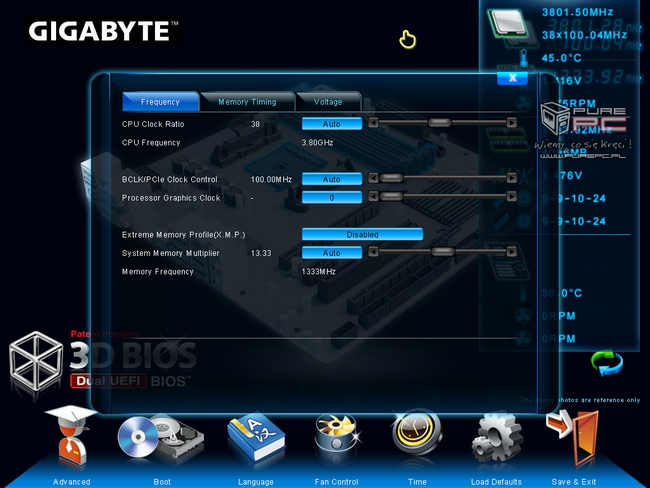
Task: Open the Language dictionary book icon
Action: pyautogui.click(x=256, y=437)
